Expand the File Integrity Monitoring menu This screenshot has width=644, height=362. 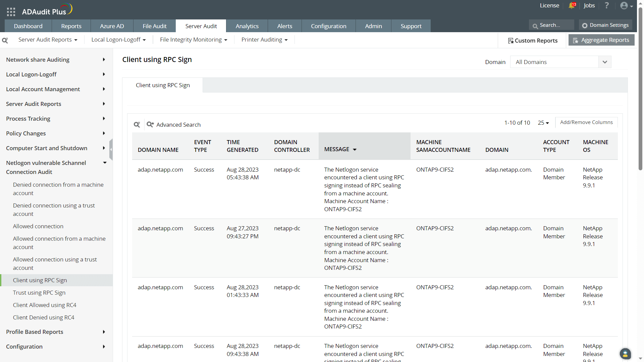pos(194,40)
